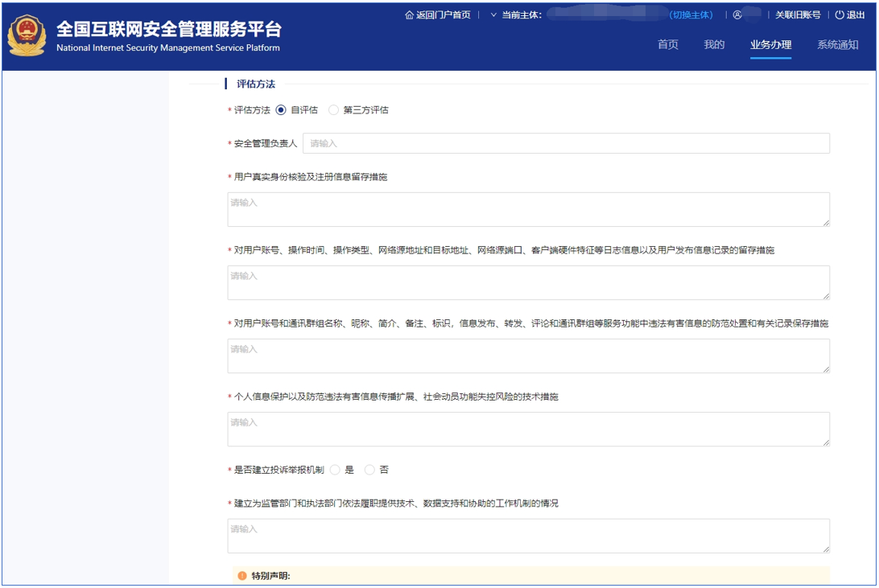
Task: Click the 个人信息保护 technical measures text area
Action: [x=528, y=430]
